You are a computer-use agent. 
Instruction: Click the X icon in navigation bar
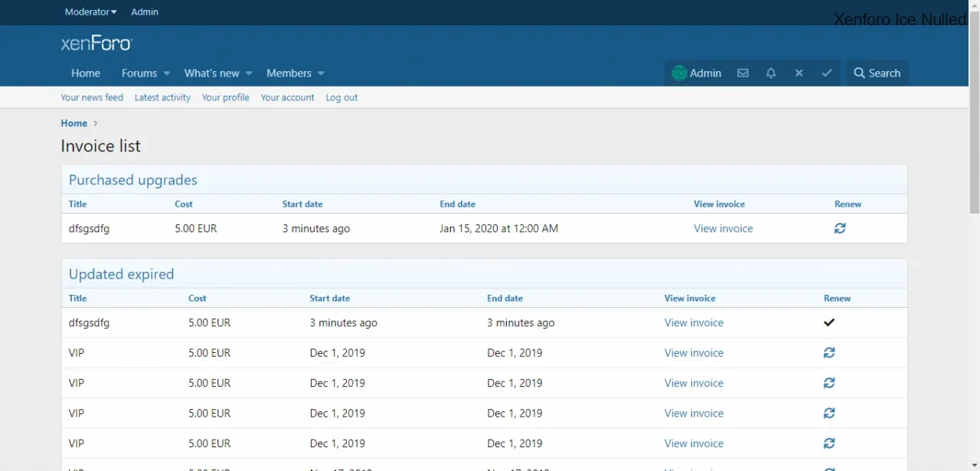pos(799,74)
